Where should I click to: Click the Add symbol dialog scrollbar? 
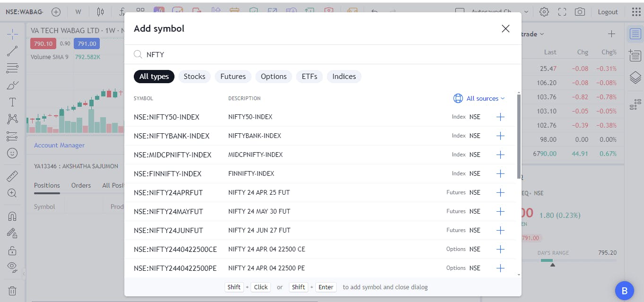[x=519, y=136]
